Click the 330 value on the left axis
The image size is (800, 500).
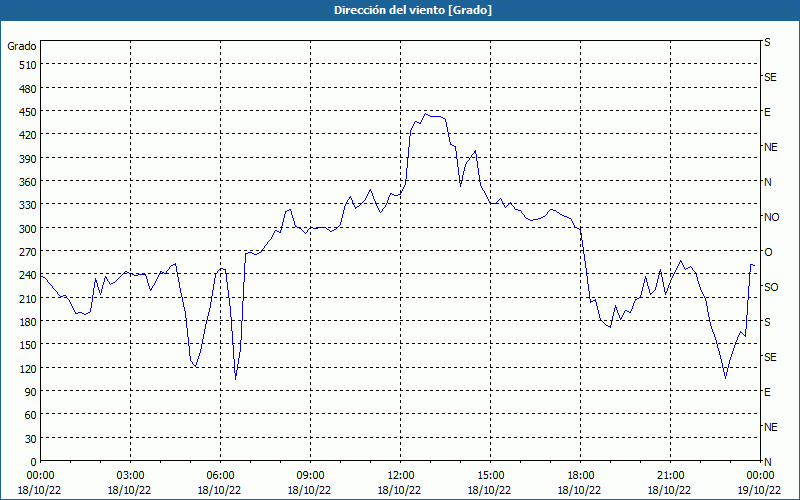click(29, 205)
